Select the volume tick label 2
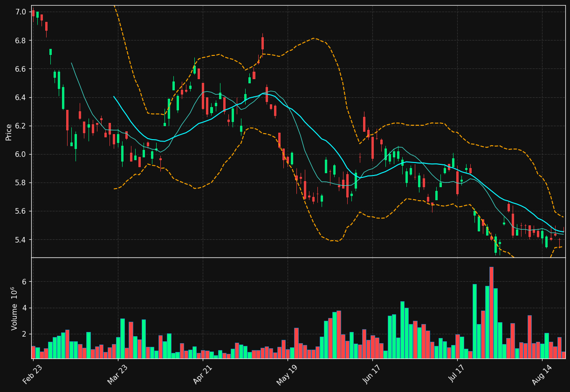This screenshot has height=392, width=570. pyautogui.click(x=25, y=334)
